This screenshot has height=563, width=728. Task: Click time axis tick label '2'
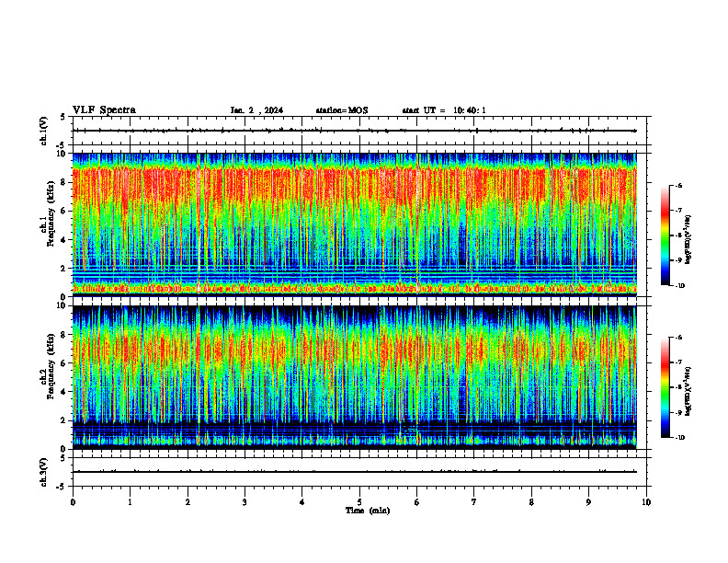click(x=188, y=502)
